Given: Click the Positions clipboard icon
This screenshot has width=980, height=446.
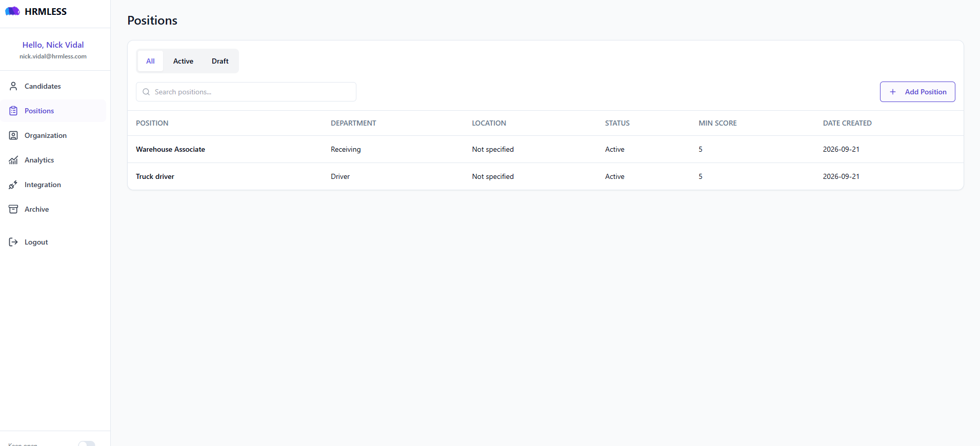Looking at the screenshot, I should coord(13,111).
